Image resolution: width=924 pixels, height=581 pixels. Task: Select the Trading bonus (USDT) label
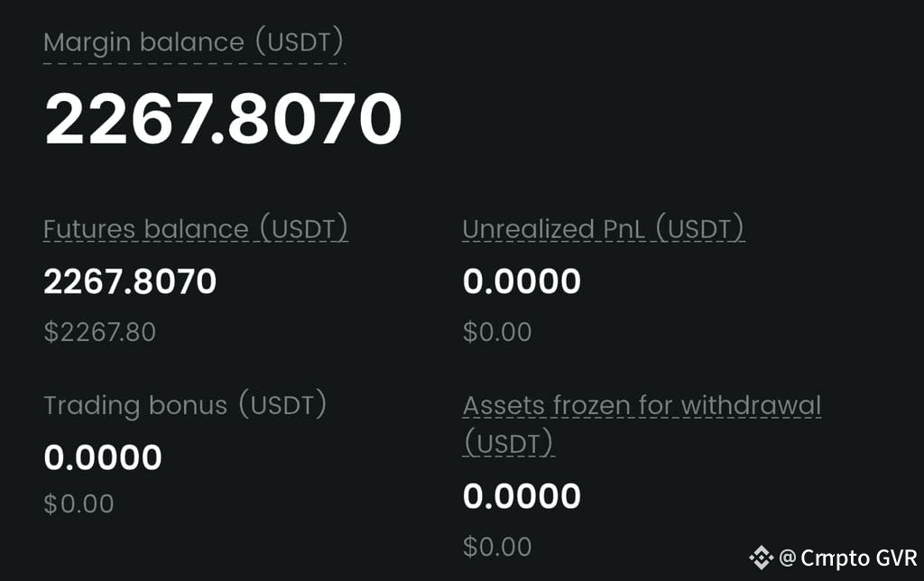click(185, 405)
